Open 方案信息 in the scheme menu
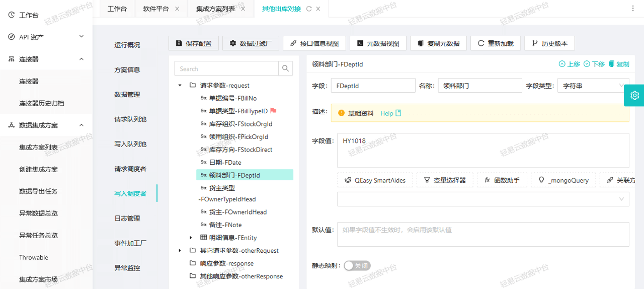The width and height of the screenshot is (644, 289). pos(127,69)
